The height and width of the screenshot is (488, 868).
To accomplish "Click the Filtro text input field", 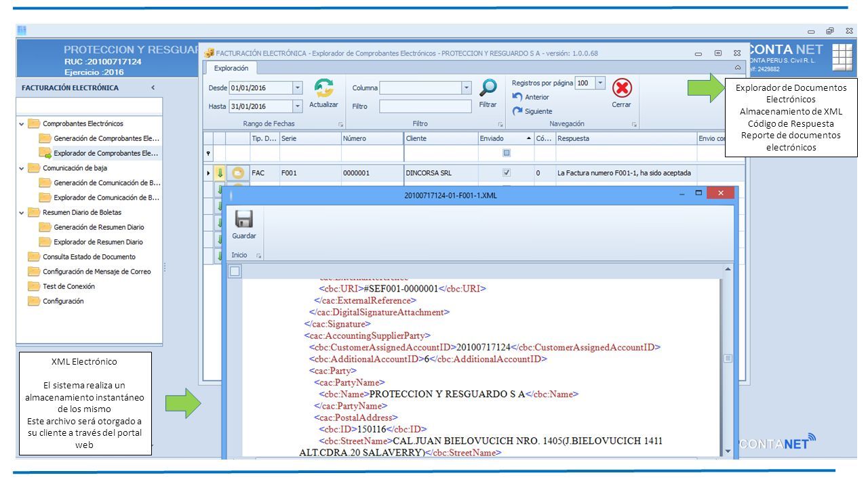I will [425, 106].
